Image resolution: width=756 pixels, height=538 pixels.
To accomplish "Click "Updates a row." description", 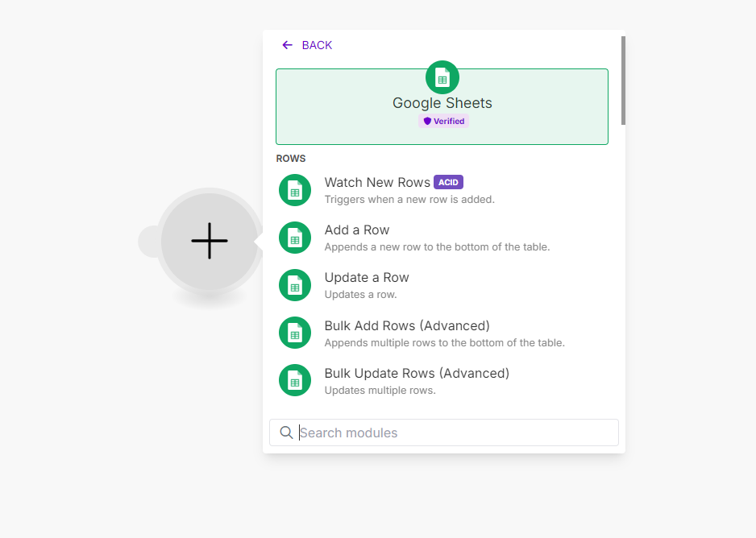I will [x=360, y=295].
